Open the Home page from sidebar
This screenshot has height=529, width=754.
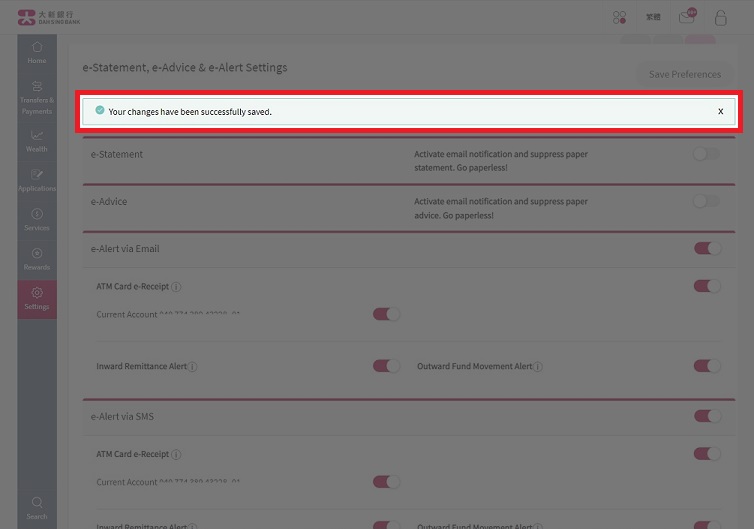point(37,52)
